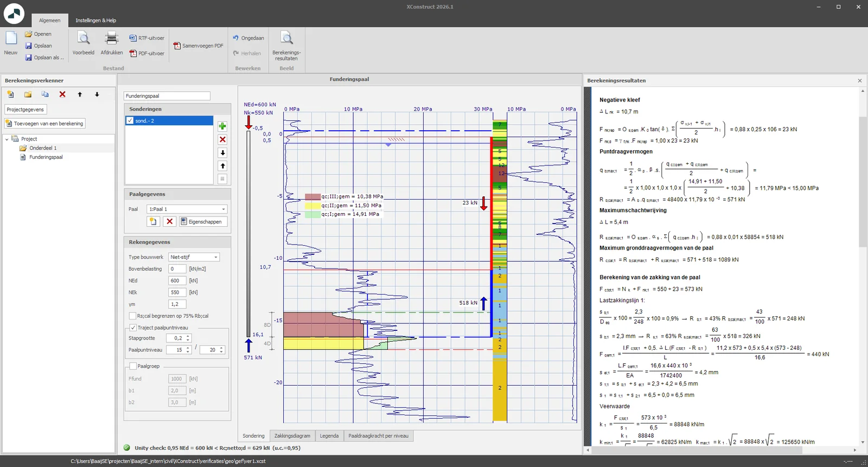Add a sondering with the green plus
This screenshot has width=868, height=467.
pos(222,126)
